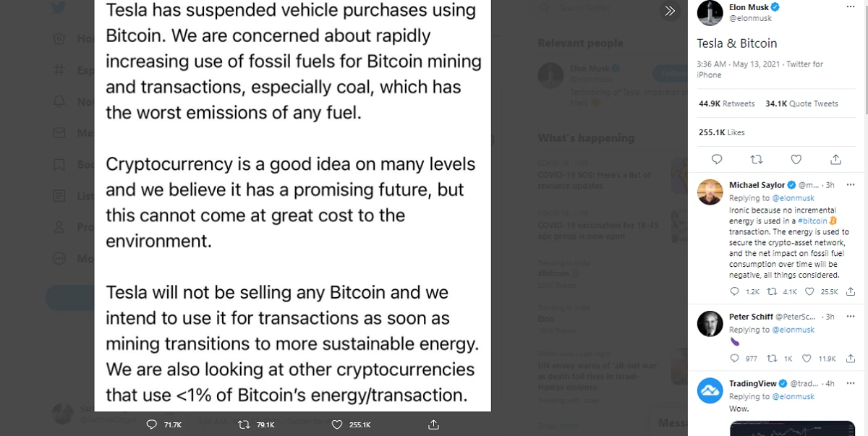Retweet Michael Saylor's reply
The height and width of the screenshot is (436, 868).
773,291
